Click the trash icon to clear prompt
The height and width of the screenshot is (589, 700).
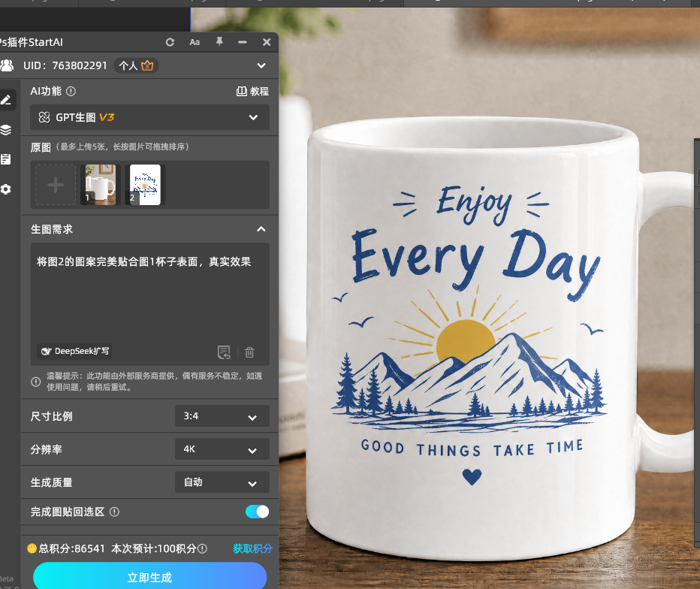click(x=249, y=352)
